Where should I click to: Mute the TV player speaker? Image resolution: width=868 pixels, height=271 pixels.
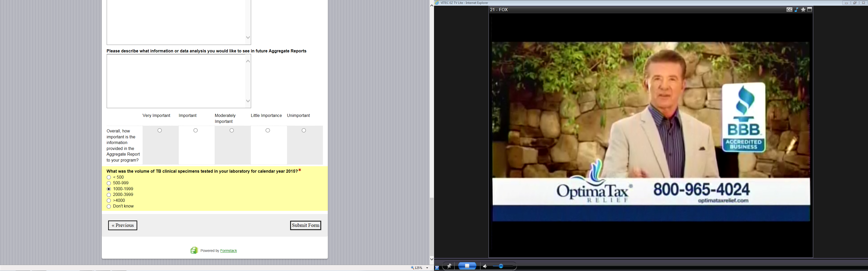coord(485,266)
